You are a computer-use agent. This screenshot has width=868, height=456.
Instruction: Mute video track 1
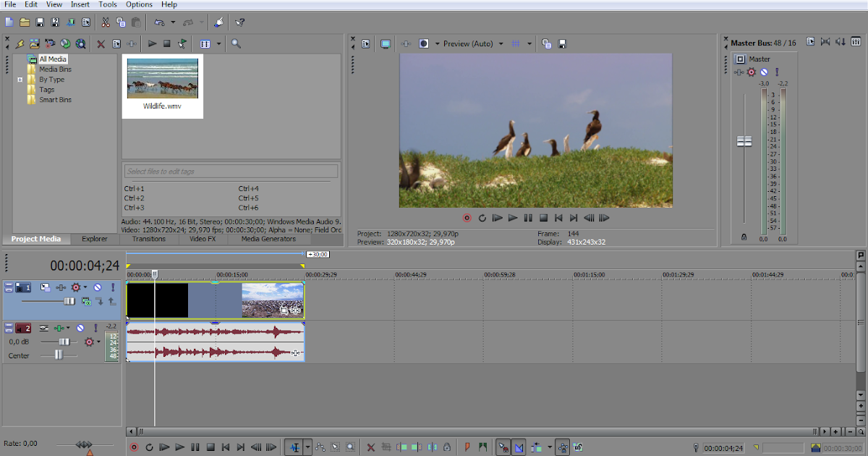pyautogui.click(x=98, y=288)
